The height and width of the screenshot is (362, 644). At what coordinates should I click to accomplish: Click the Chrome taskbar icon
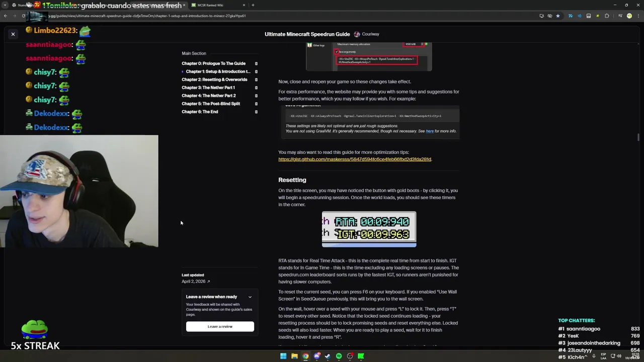pyautogui.click(x=305, y=356)
